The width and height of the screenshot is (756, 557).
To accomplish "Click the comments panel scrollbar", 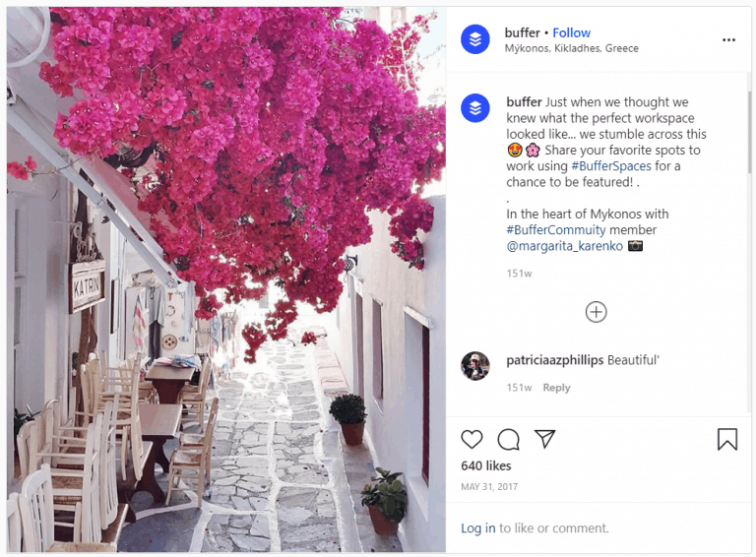I will (749, 131).
